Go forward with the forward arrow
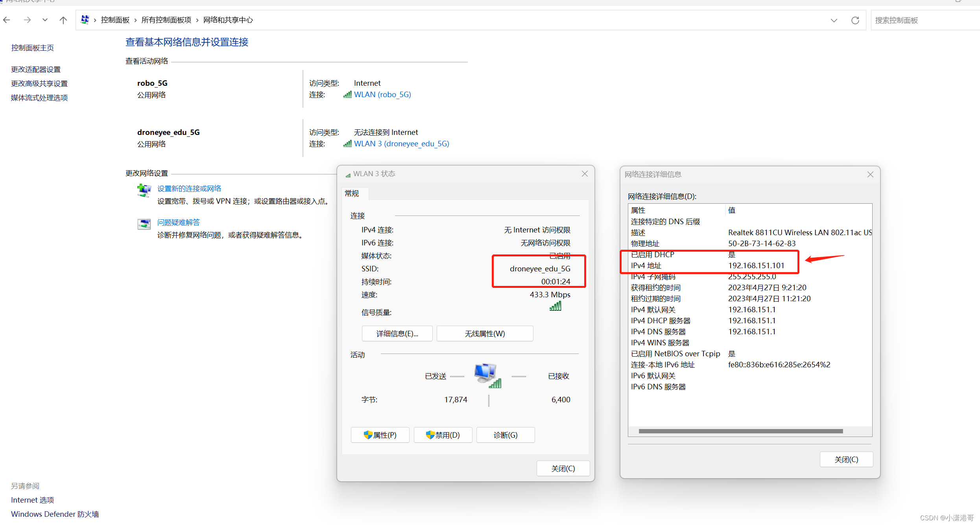Viewport: 980px width, 525px height. tap(27, 20)
